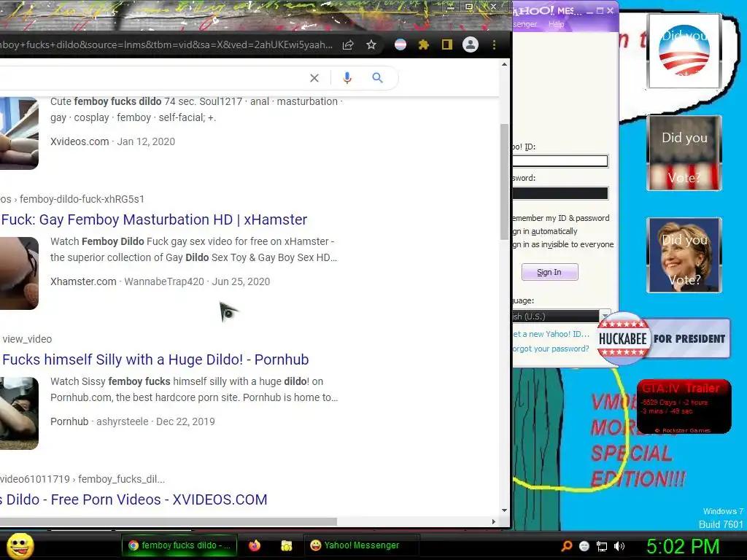Click into the Yahoo password field
Image resolution: width=747 pixels, height=560 pixels.
(x=560, y=192)
